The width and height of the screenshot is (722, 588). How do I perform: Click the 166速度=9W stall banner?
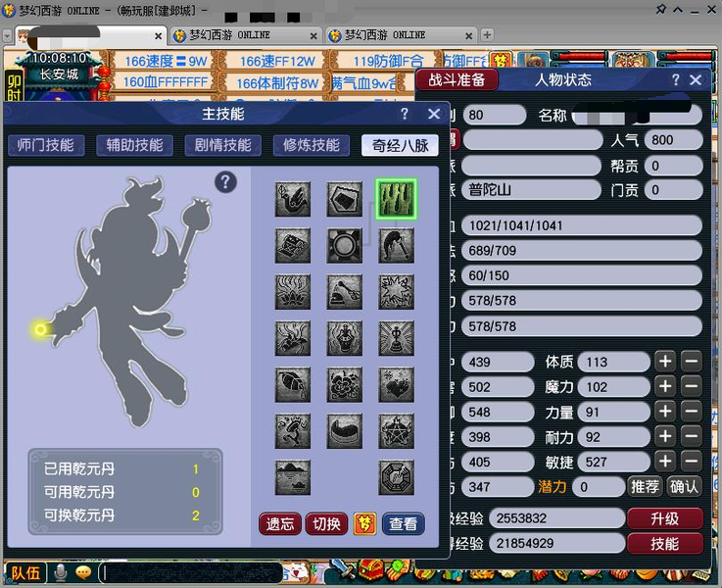coord(166,61)
